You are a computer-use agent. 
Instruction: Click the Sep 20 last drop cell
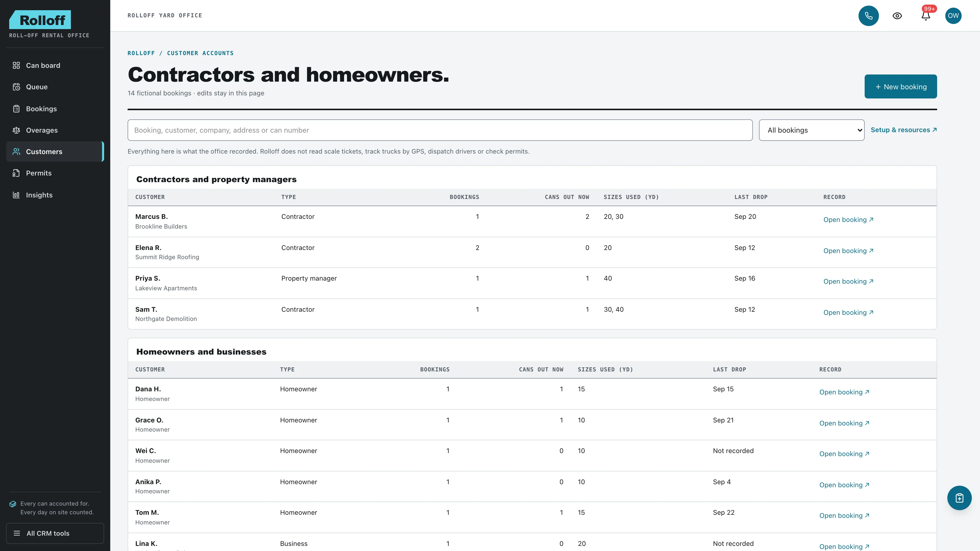745,217
